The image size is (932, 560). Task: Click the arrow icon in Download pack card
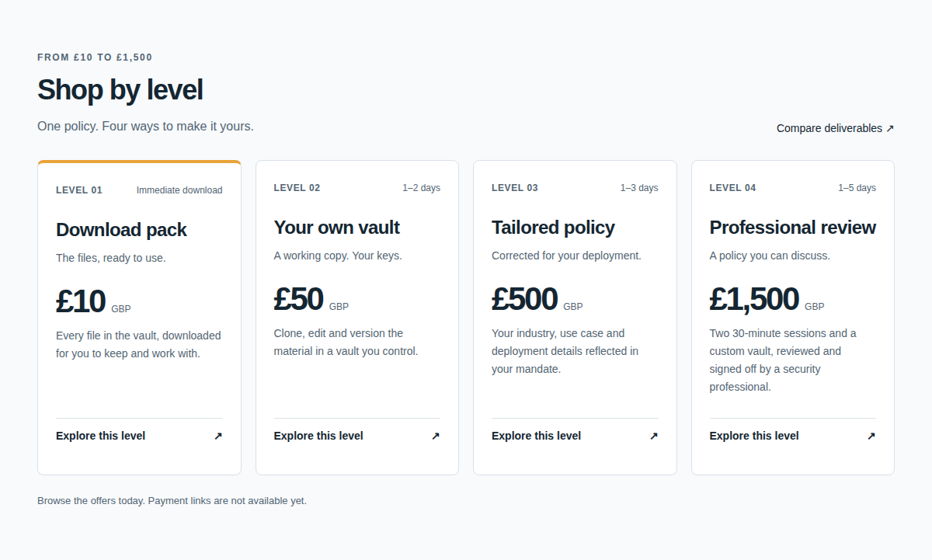(x=218, y=436)
